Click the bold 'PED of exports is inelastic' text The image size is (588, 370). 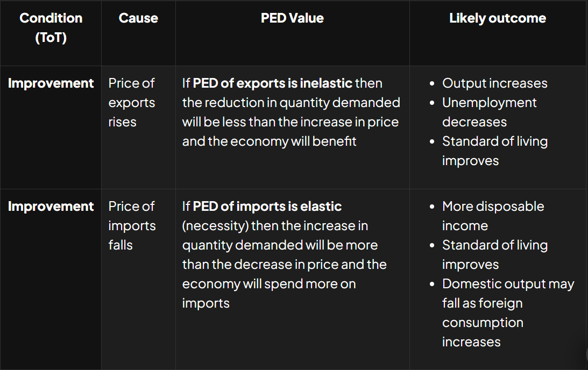[273, 83]
